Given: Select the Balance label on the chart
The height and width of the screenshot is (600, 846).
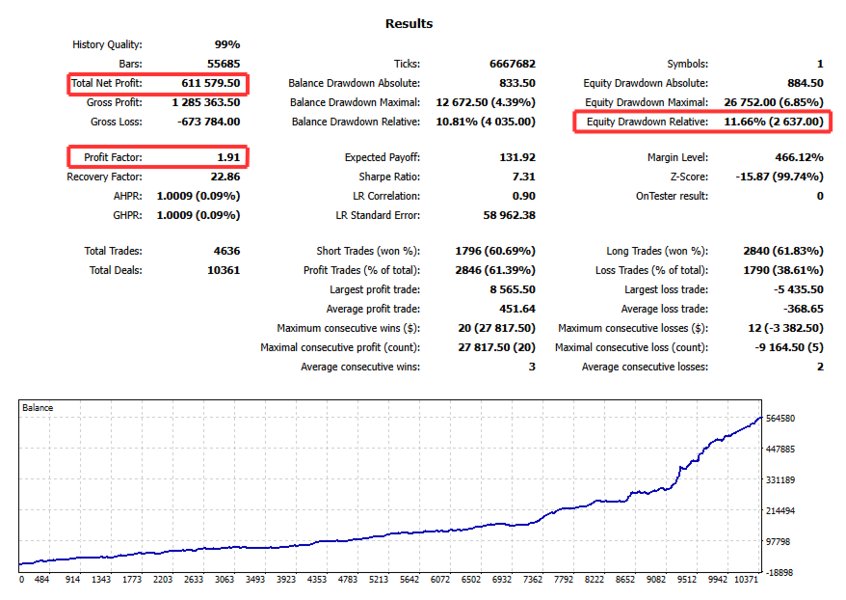Looking at the screenshot, I should pos(38,408).
